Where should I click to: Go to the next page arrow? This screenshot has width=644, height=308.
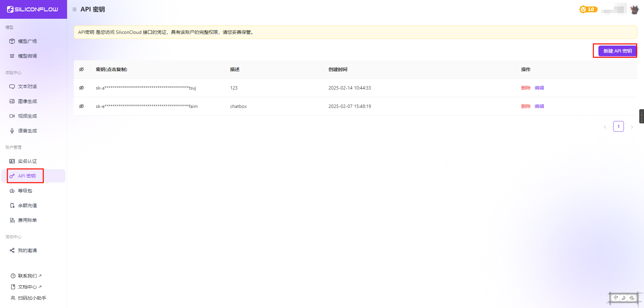click(x=632, y=127)
